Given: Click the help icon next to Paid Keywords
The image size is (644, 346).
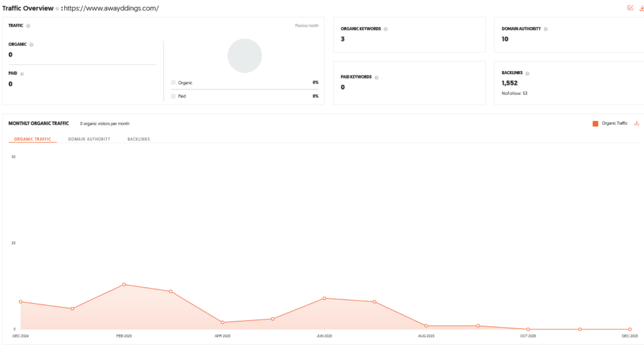Looking at the screenshot, I should click(377, 77).
